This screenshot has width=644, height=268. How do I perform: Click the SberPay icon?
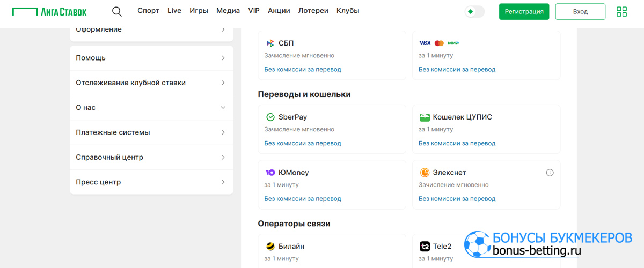tap(270, 117)
